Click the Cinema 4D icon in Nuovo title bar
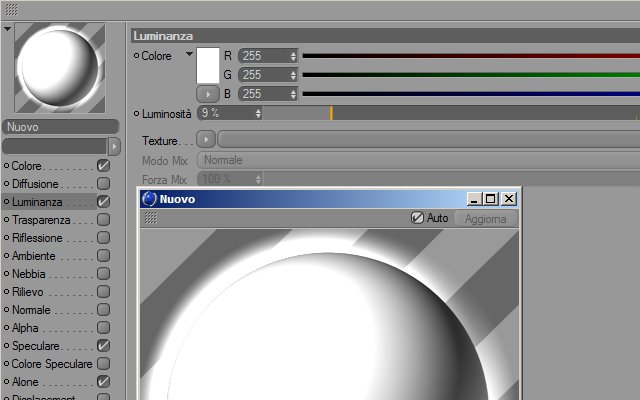Viewport: 640px width, 400px height. [149, 199]
